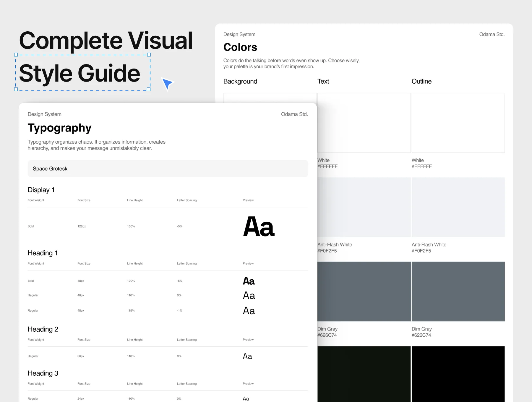Click 'Font Size' header under Heading 2
The width and height of the screenshot is (532, 402).
84,340
